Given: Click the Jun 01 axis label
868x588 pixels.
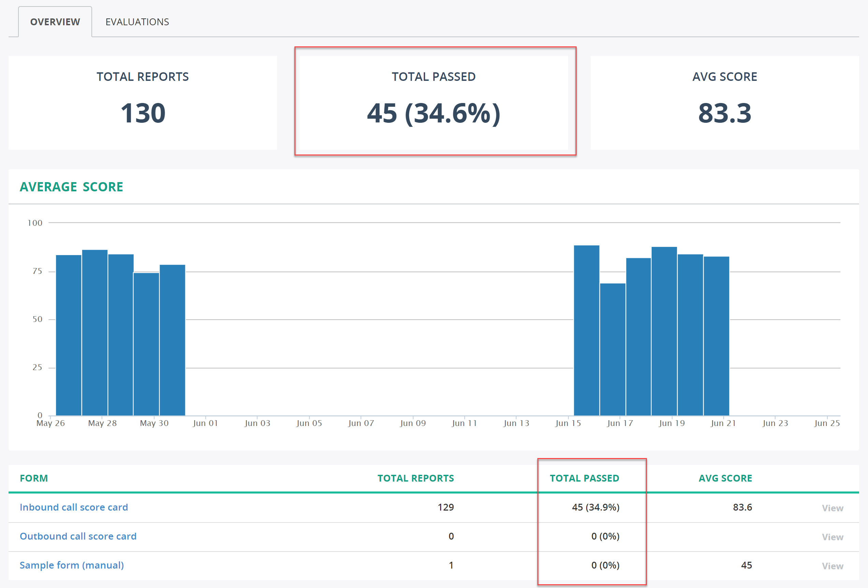Looking at the screenshot, I should click(205, 423).
